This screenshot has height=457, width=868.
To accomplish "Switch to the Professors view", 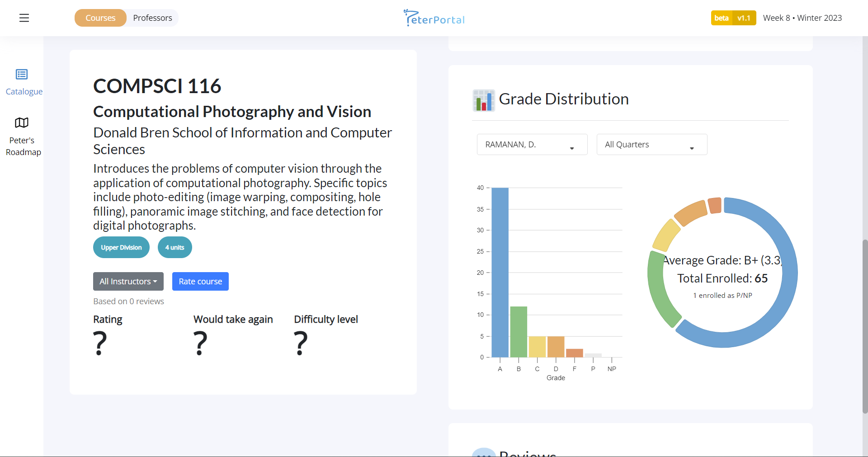I will [152, 18].
